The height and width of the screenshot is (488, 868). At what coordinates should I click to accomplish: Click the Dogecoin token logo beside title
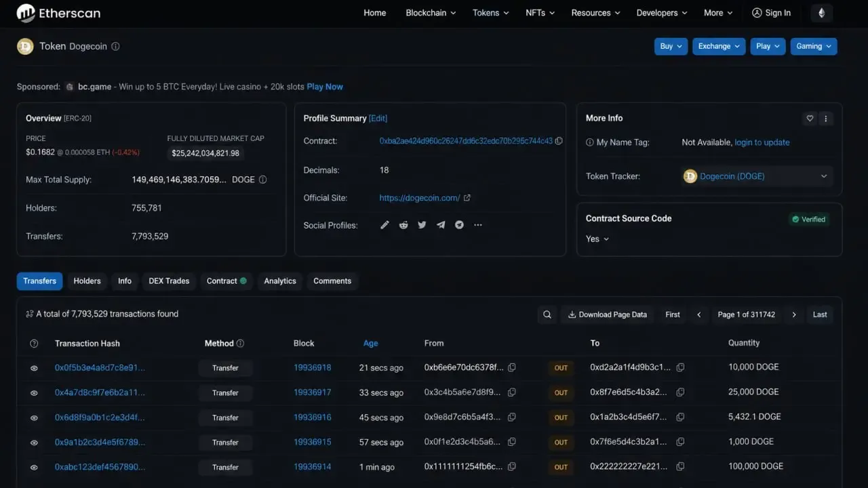(25, 46)
